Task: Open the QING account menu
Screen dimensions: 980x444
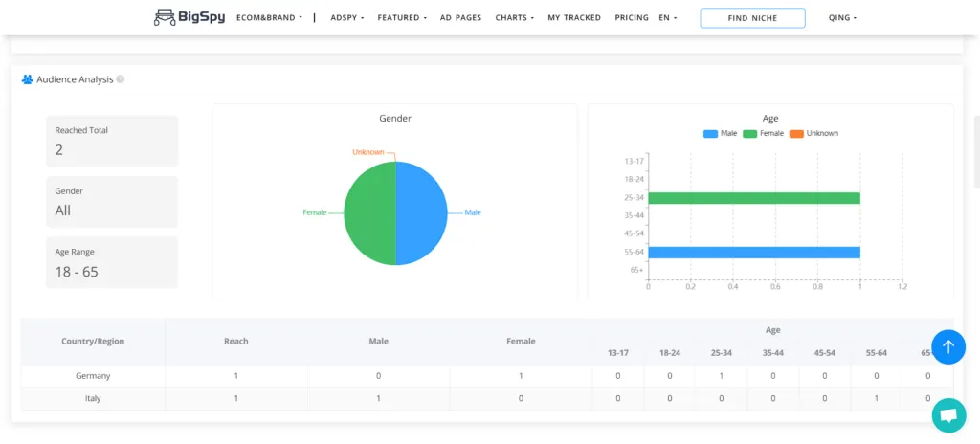Action: tap(842, 18)
